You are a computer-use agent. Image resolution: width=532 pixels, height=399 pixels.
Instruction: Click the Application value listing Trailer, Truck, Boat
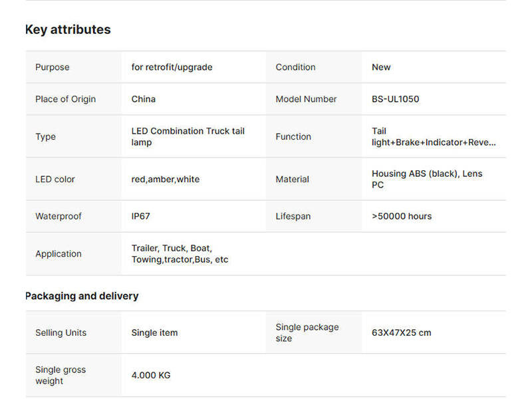point(180,253)
